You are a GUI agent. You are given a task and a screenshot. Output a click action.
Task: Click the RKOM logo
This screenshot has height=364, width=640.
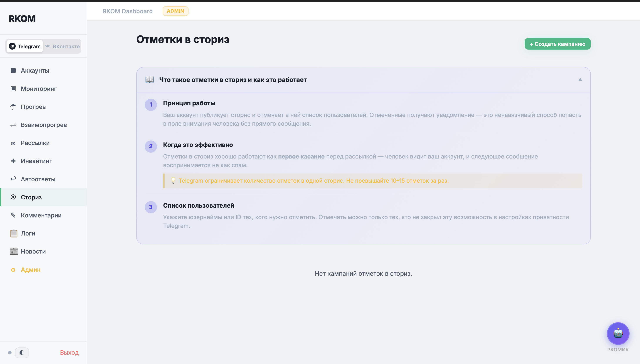point(22,19)
